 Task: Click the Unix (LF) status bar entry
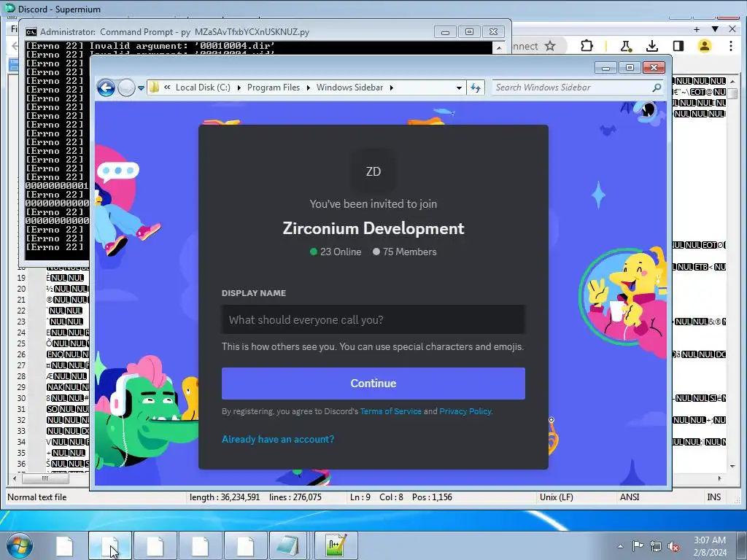(557, 497)
